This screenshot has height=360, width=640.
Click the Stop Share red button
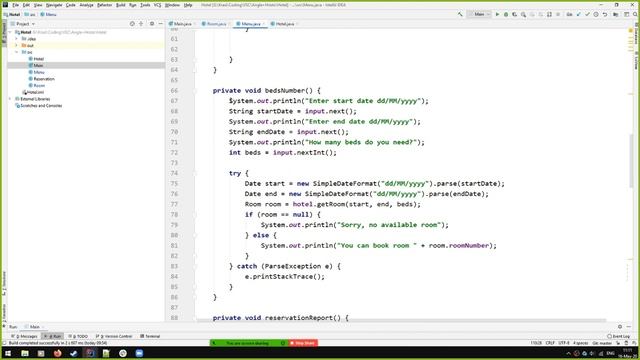click(303, 343)
